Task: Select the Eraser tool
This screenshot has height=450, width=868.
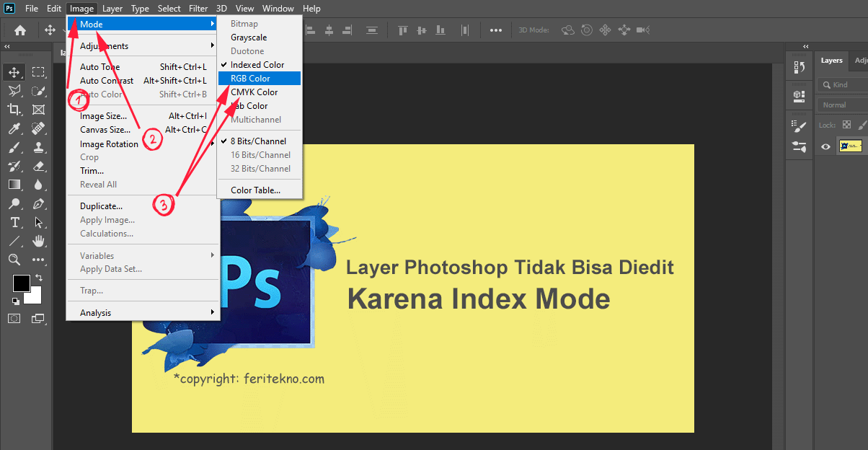Action: (38, 166)
